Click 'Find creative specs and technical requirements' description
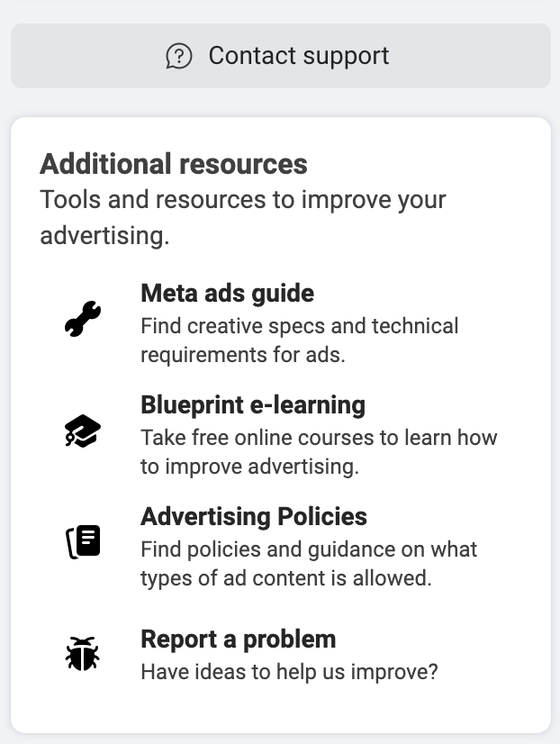 (x=300, y=340)
